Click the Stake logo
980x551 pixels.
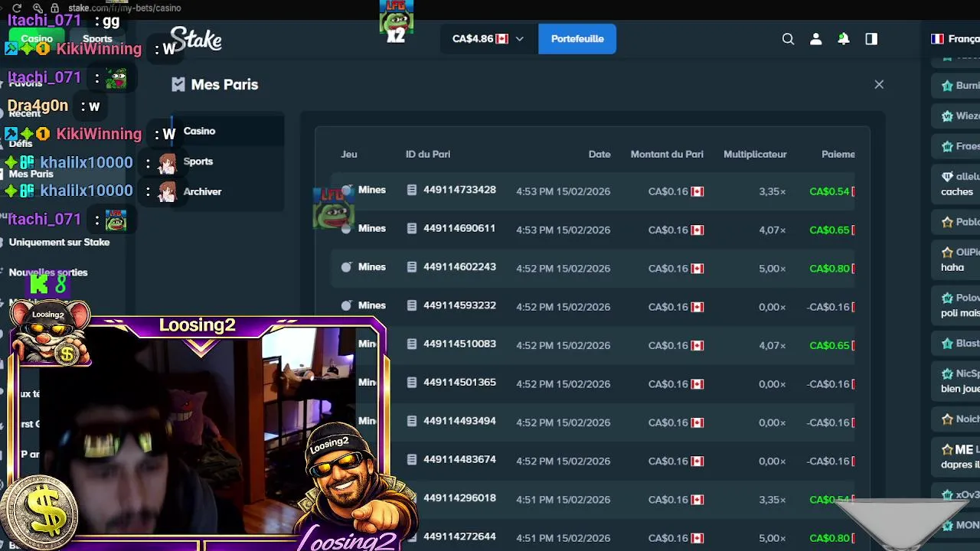click(196, 39)
